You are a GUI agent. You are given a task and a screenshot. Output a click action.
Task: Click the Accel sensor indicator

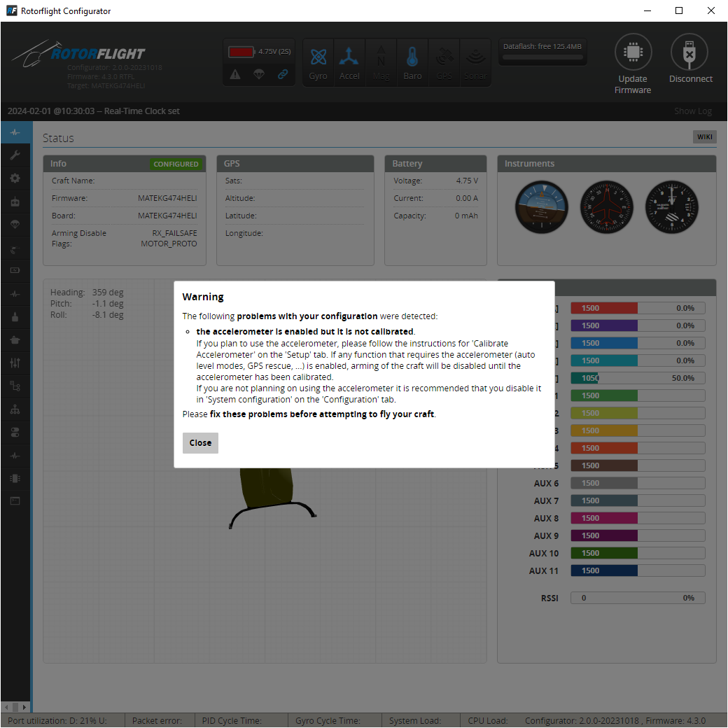(349, 63)
